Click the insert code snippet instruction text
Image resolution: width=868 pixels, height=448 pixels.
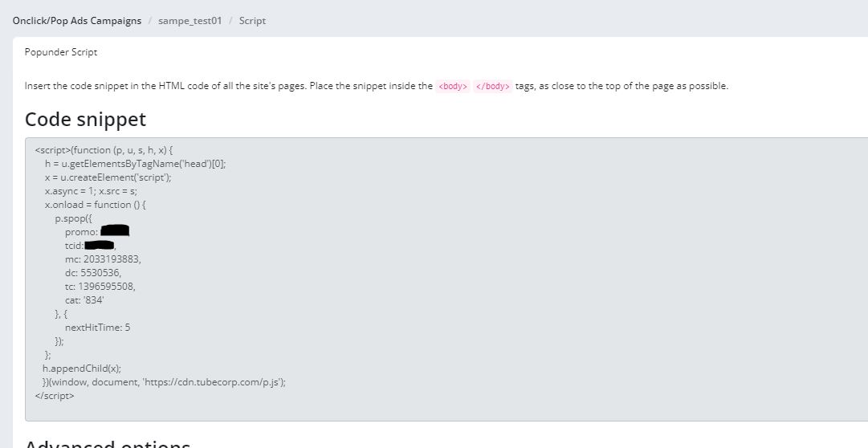pyautogui.click(x=377, y=87)
